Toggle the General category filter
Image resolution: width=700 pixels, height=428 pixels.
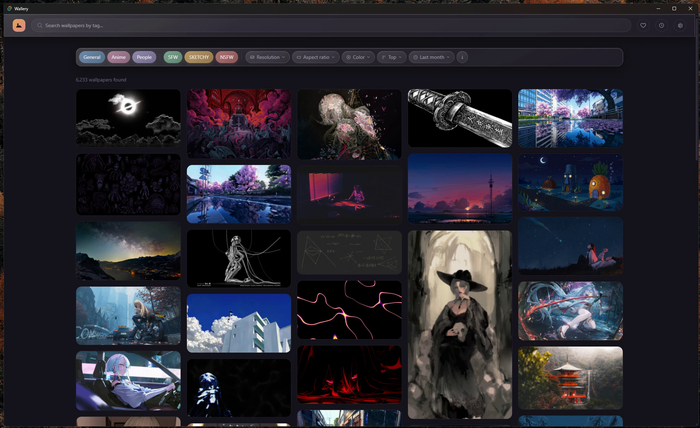click(92, 57)
